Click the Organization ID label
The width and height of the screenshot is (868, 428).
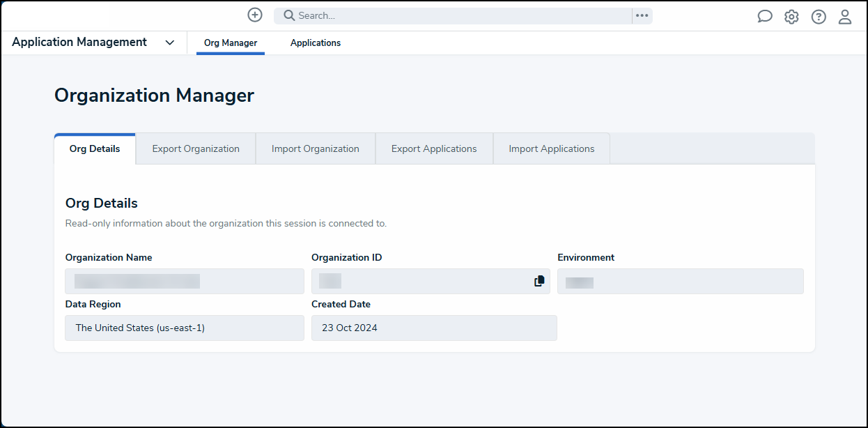tap(347, 258)
